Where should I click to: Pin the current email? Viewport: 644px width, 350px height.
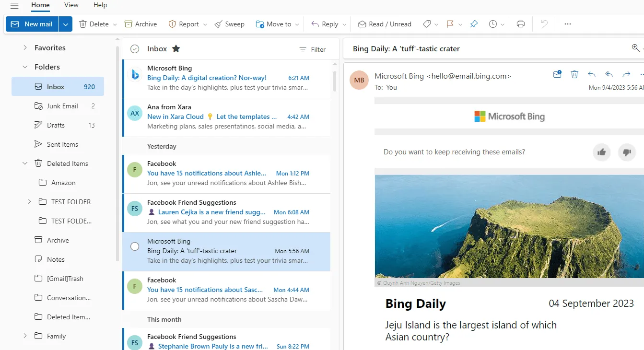(474, 23)
